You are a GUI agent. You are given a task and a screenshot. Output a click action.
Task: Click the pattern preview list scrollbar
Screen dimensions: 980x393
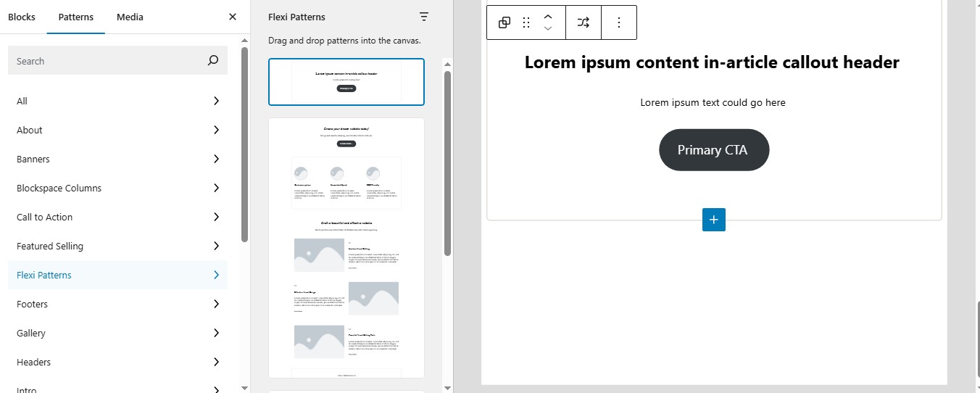click(x=447, y=163)
